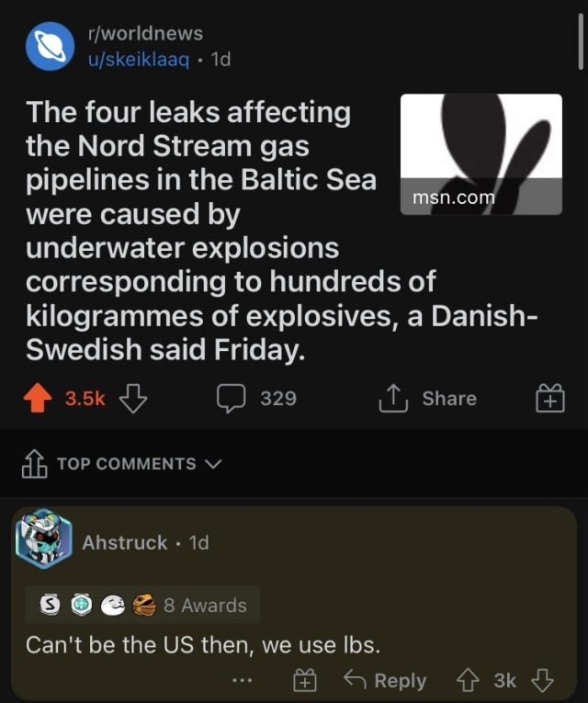View the comment's 8 Awards
The image size is (588, 703).
click(142, 605)
